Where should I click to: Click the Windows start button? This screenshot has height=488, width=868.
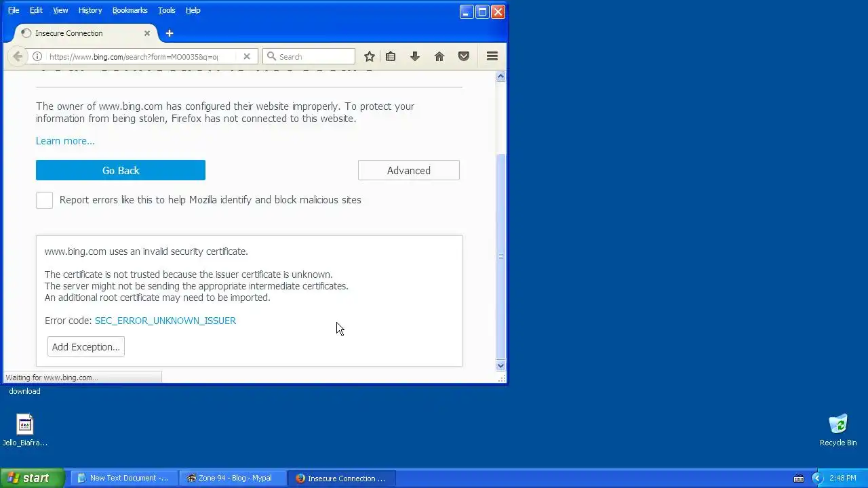pos(32,478)
